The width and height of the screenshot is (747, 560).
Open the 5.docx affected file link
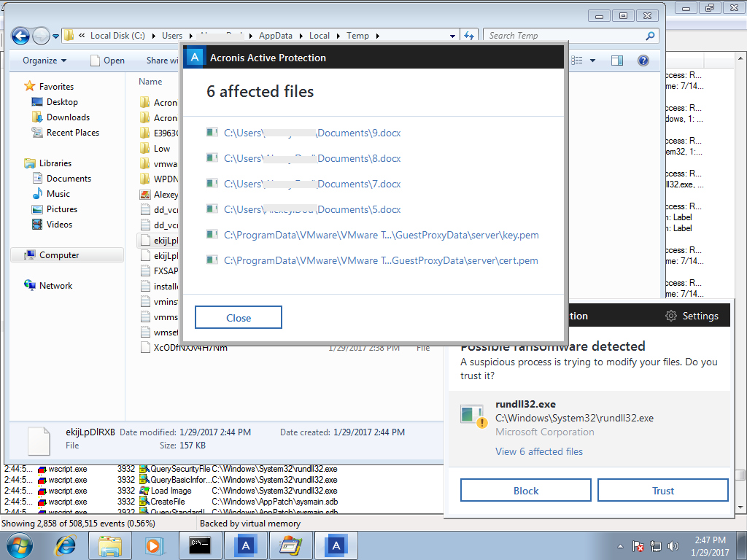click(x=312, y=209)
